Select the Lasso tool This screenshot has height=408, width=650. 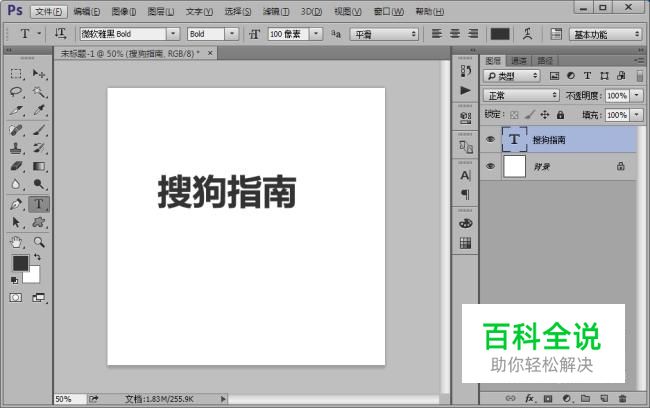pyautogui.click(x=16, y=92)
